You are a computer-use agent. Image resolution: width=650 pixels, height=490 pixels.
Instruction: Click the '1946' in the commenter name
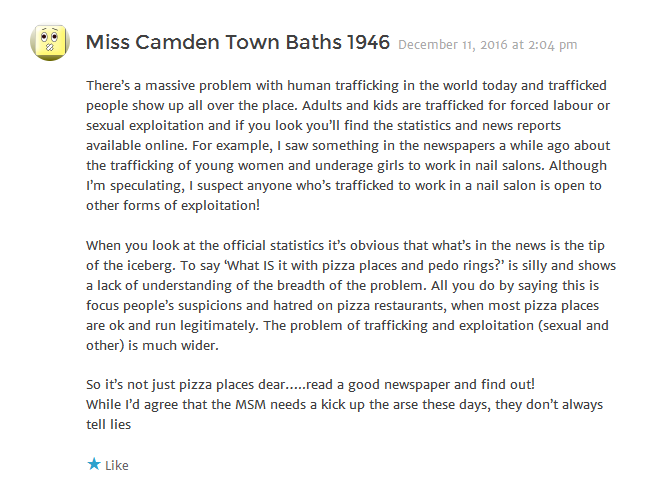coord(369,42)
